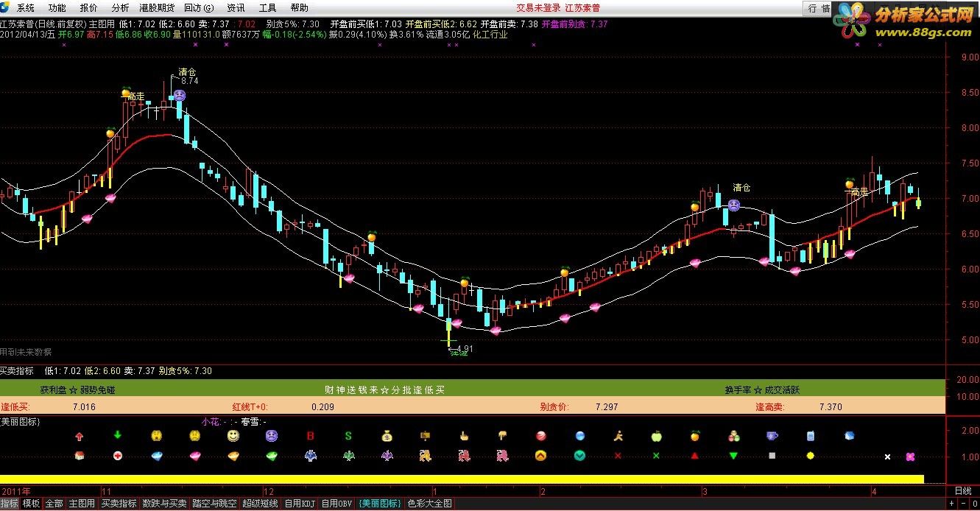Select the pink diamond icon in icon panel
This screenshot has width=980, height=511.
tap(194, 456)
